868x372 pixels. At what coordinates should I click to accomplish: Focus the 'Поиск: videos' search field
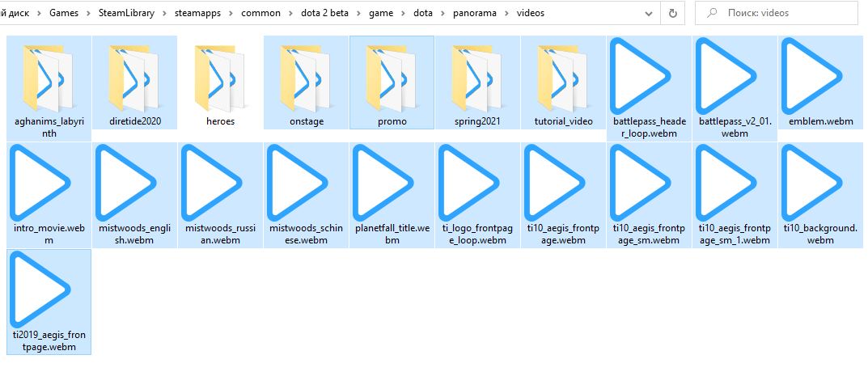coord(776,13)
